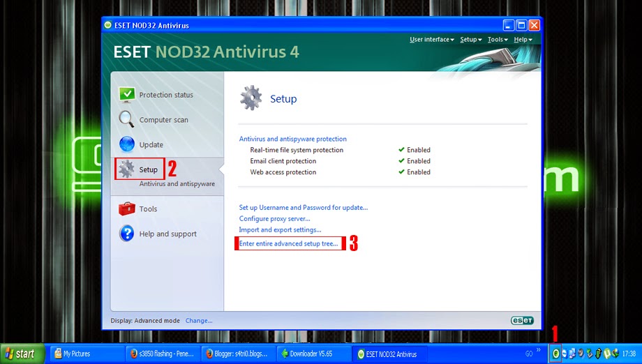642x364 pixels.
Task: Select Antivirus and antispyware submenu item
Action: pos(177,183)
